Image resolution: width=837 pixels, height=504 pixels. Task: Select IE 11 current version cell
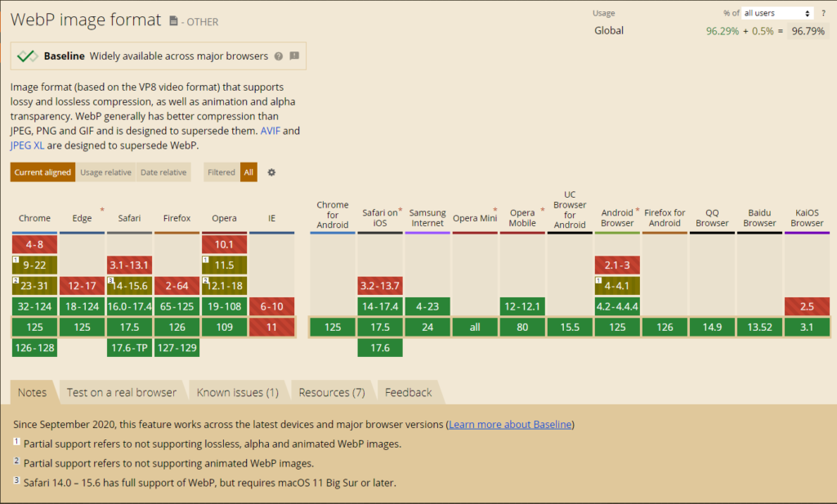click(271, 327)
